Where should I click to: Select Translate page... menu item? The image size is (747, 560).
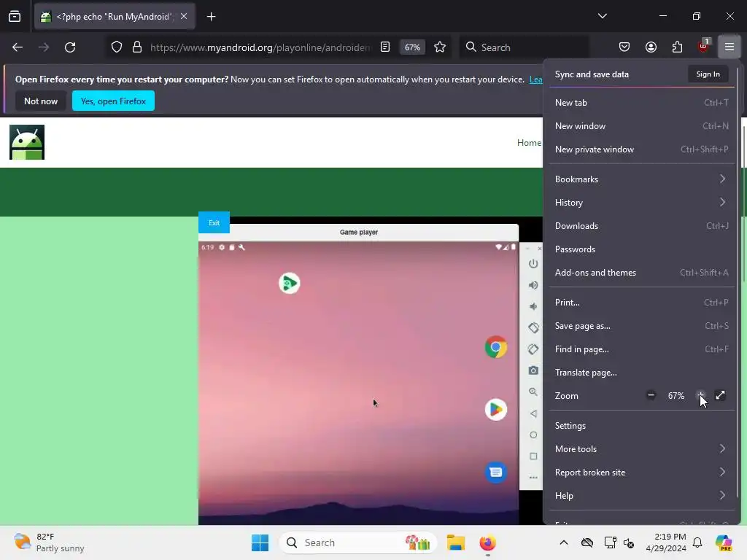(641, 373)
